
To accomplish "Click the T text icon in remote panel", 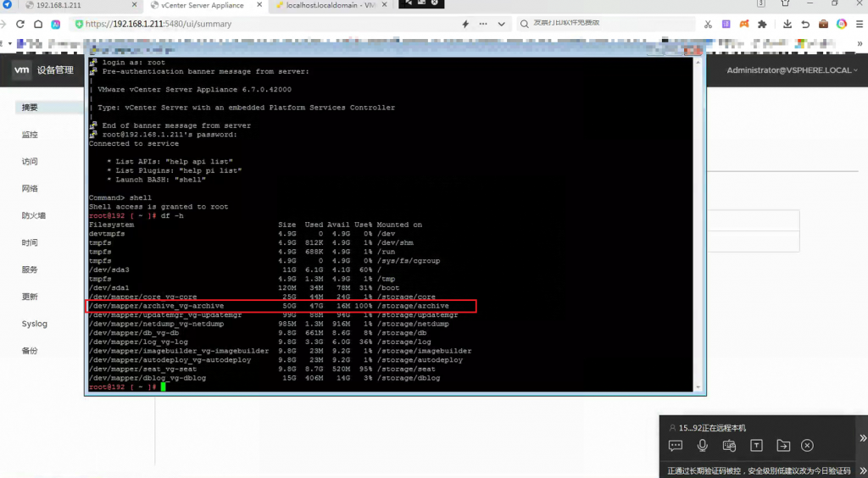I will 756,445.
